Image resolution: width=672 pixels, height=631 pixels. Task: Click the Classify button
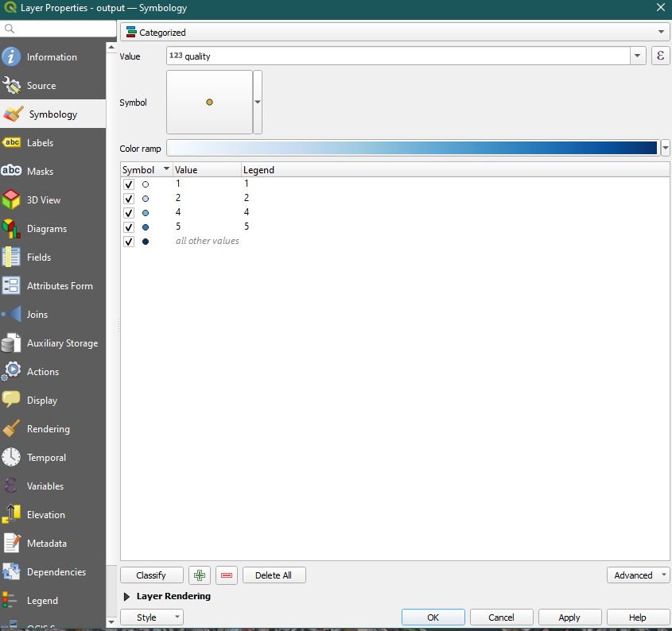[151, 575]
